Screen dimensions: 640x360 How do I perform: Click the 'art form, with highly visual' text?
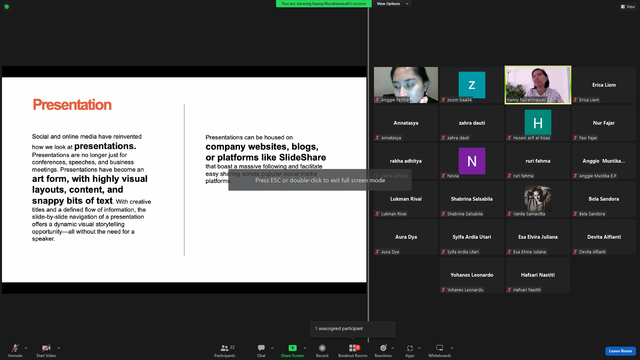coord(90,179)
